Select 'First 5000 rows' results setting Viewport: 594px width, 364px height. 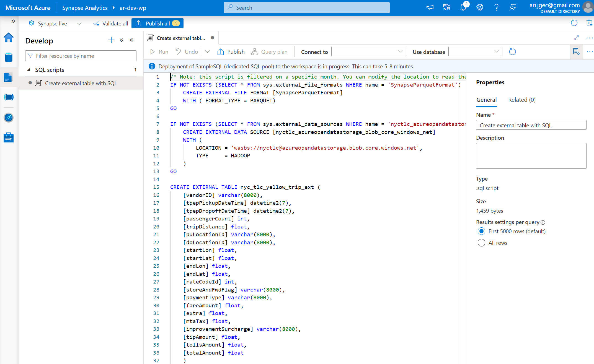click(482, 231)
